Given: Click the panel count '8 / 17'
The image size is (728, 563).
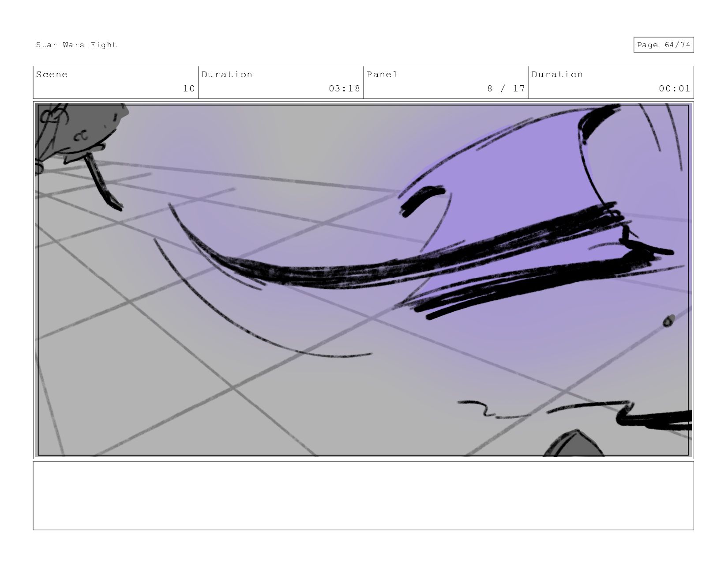Looking at the screenshot, I should (506, 88).
